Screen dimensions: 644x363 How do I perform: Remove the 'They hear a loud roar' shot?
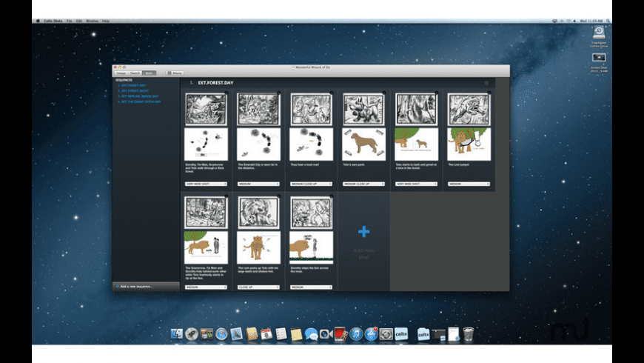click(x=332, y=93)
